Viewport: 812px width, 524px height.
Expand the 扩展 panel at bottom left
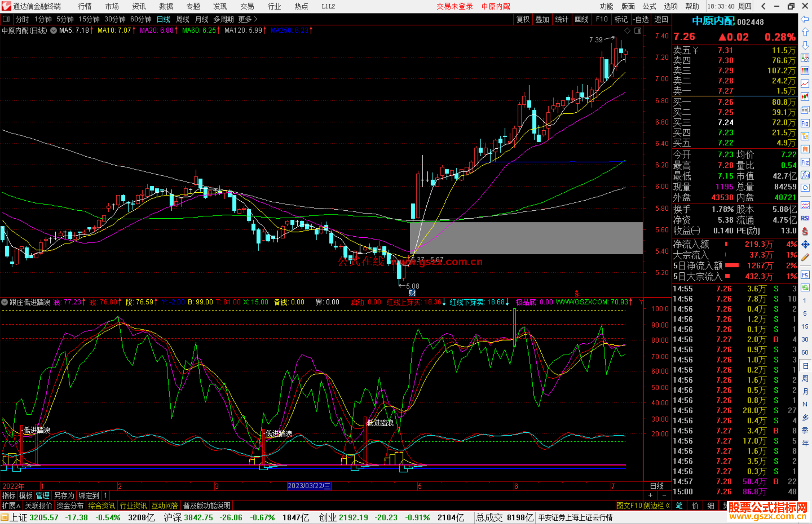point(11,506)
